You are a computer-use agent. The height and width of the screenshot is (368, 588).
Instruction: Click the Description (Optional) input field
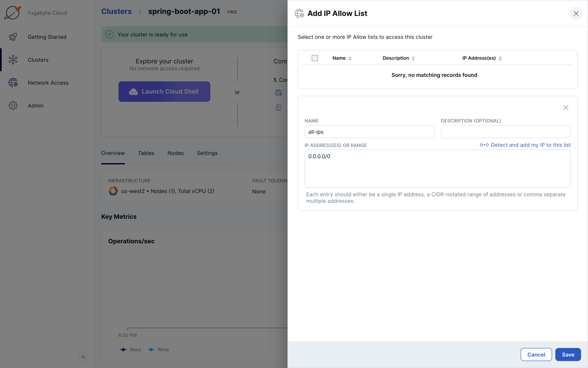point(506,132)
